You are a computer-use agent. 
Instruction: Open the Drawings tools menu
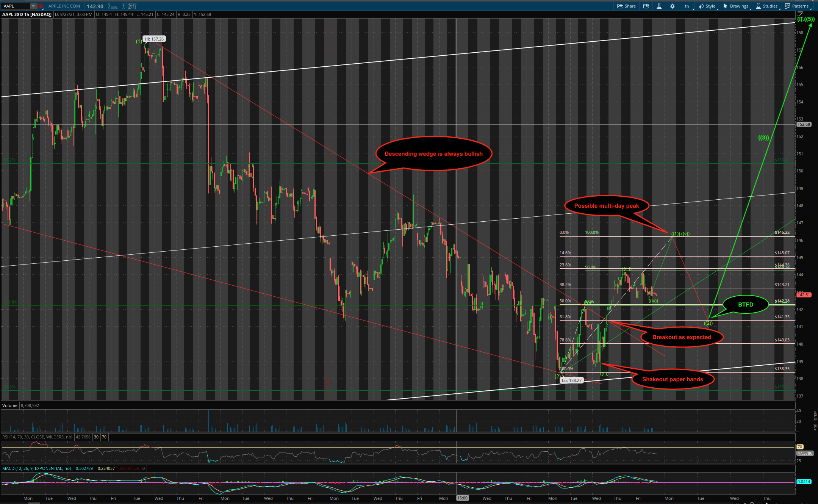[736, 6]
